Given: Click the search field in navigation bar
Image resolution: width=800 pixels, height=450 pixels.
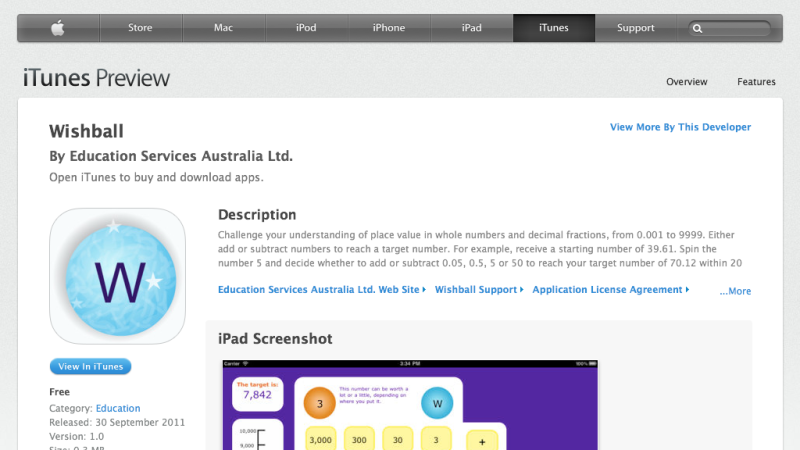Looking at the screenshot, I should pos(730,29).
